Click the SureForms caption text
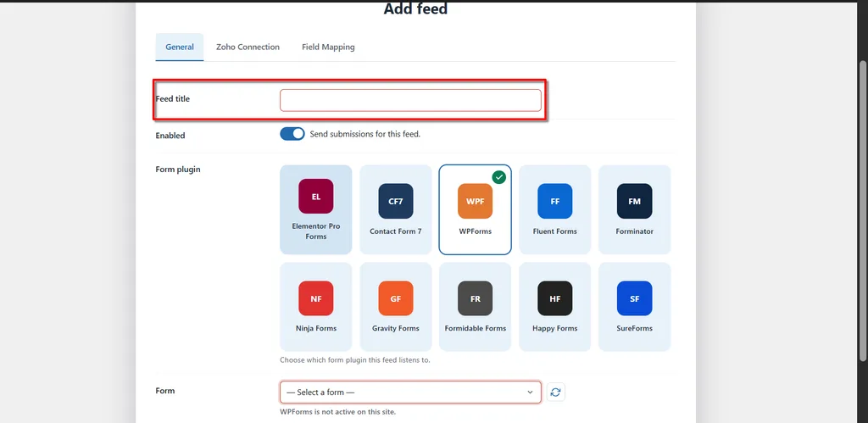The image size is (868, 423). 634,328
